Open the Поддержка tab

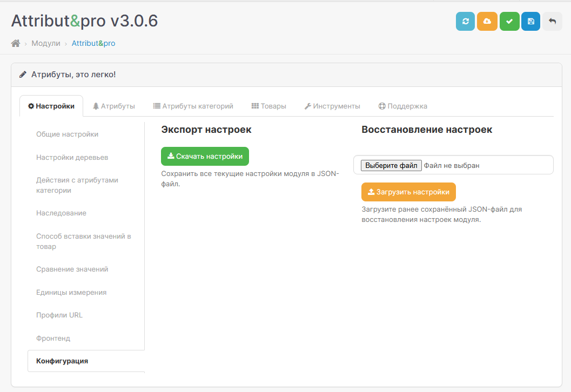click(x=402, y=106)
